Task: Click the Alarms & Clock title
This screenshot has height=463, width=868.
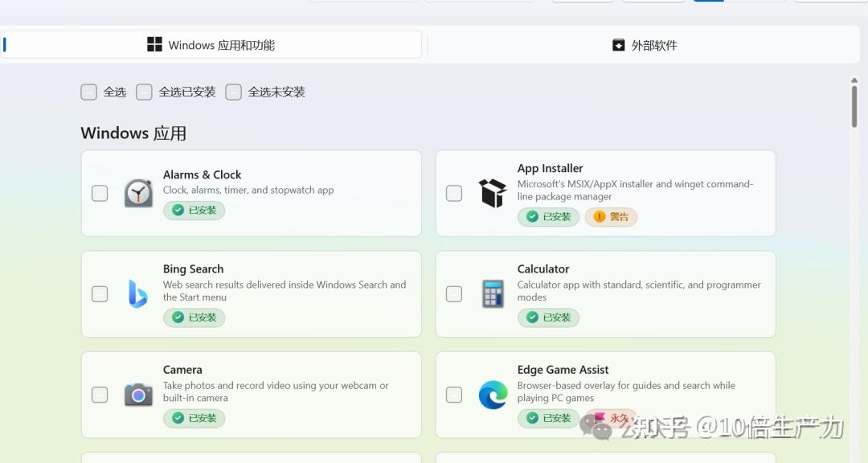Action: coord(202,174)
